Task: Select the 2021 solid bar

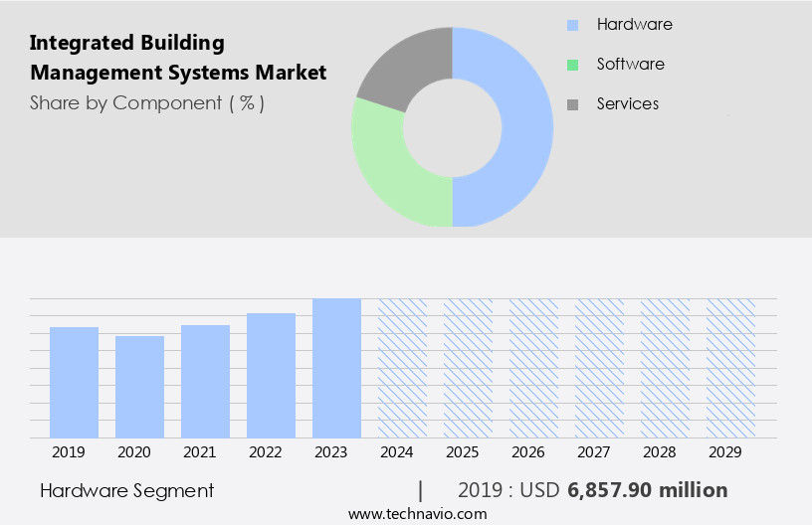Action: pyautogui.click(x=206, y=382)
